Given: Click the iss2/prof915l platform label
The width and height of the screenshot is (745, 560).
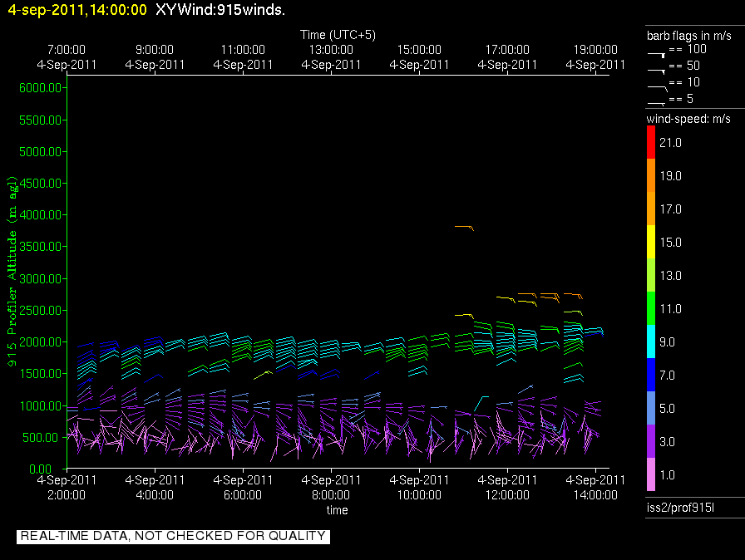Looking at the screenshot, I should 680,508.
